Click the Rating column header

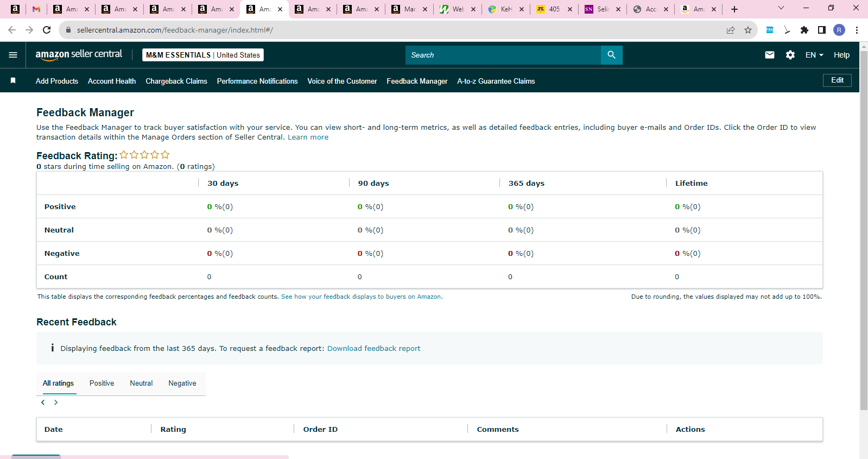tap(173, 429)
